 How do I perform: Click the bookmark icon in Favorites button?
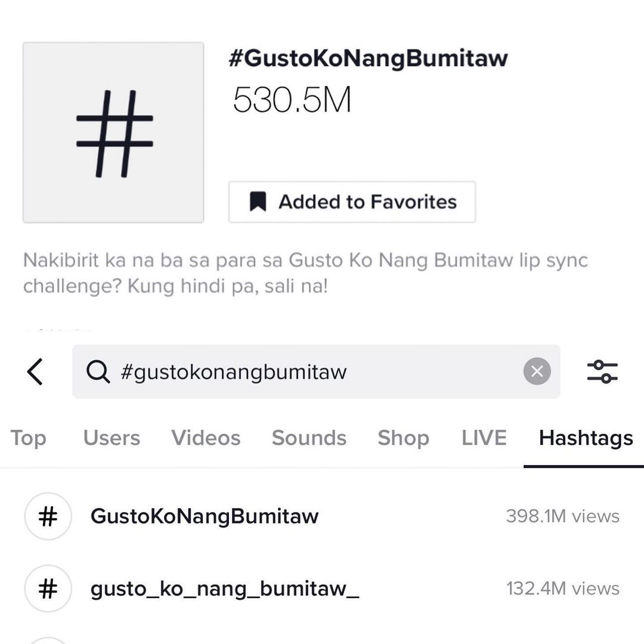tap(258, 202)
